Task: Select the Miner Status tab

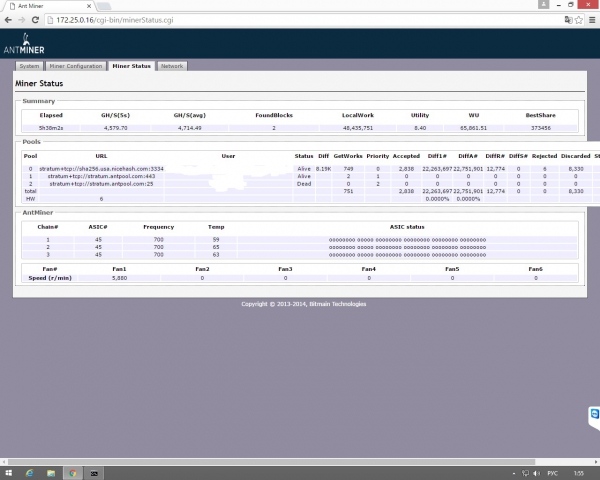Action: click(x=131, y=66)
